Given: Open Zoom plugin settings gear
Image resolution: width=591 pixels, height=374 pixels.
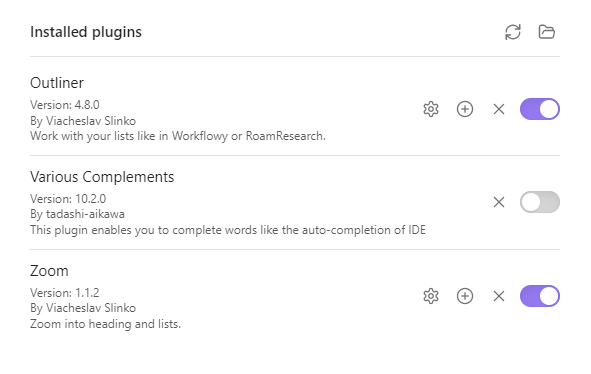Looking at the screenshot, I should 431,296.
